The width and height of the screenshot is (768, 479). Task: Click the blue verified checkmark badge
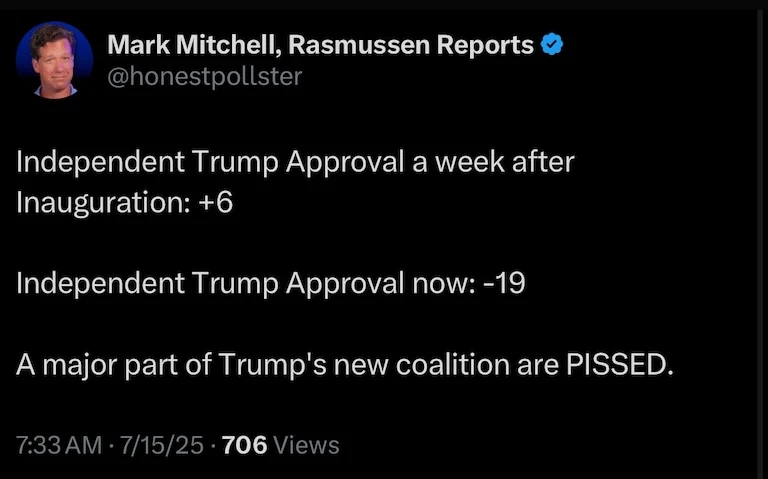coord(551,45)
